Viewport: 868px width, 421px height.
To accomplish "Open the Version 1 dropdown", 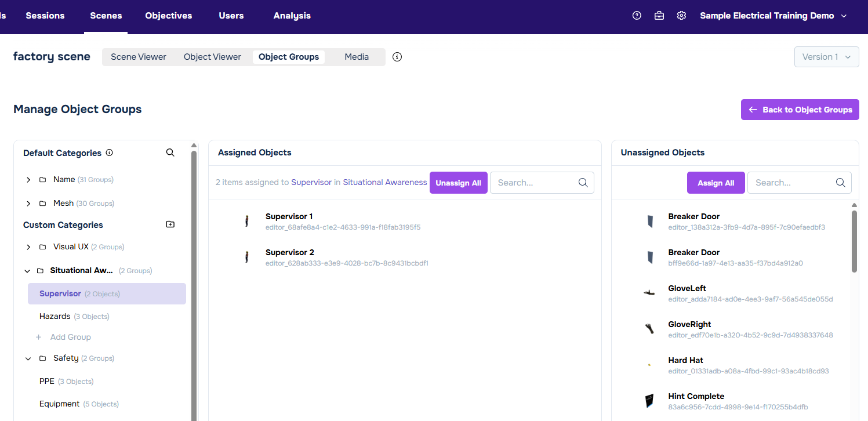I will click(x=826, y=57).
